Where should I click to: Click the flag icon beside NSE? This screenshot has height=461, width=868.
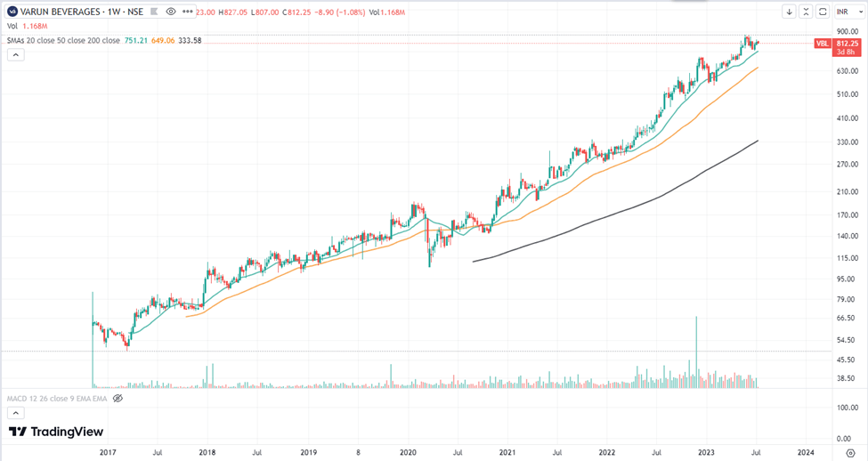coord(154,12)
